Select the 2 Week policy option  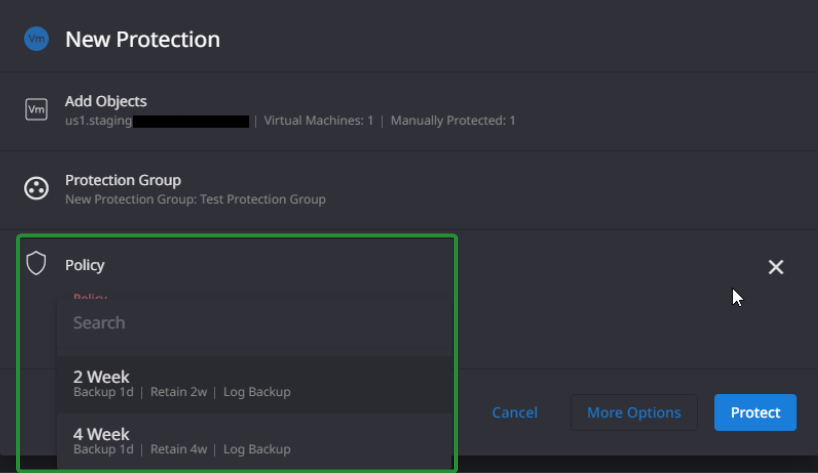[x=255, y=384]
